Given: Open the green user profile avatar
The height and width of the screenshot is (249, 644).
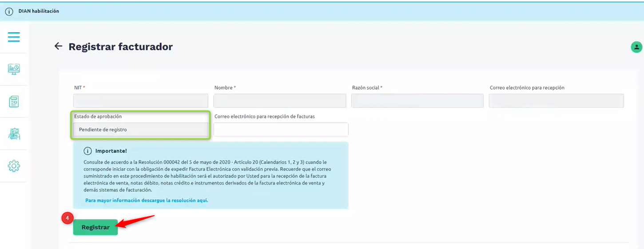Looking at the screenshot, I should point(636,47).
